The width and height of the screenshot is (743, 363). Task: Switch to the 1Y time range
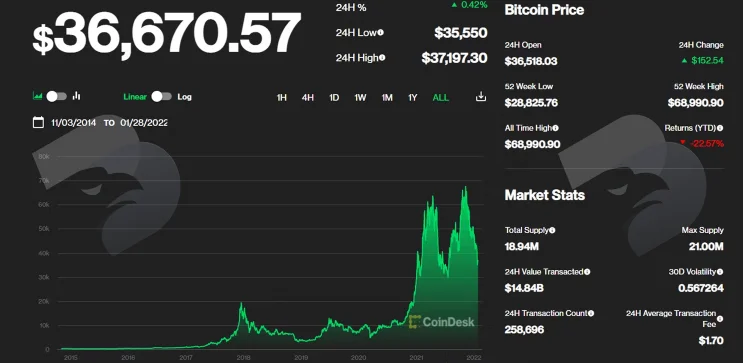412,98
